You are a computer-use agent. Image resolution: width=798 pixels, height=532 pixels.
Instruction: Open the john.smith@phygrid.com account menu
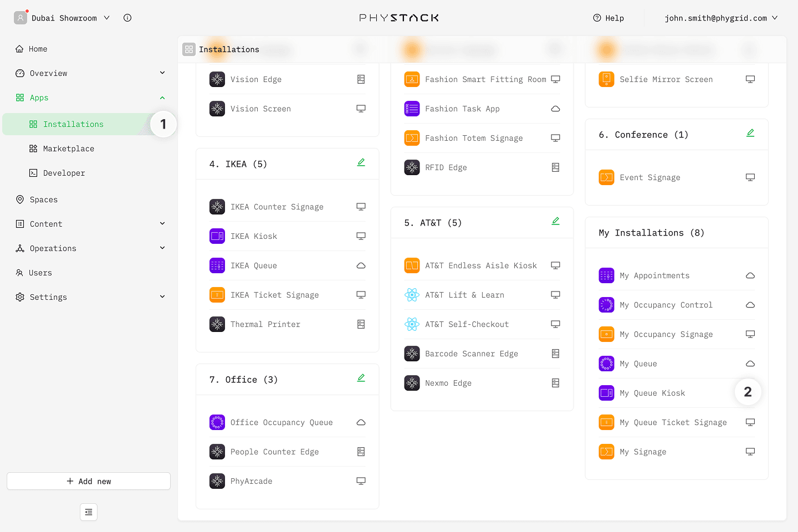click(720, 18)
